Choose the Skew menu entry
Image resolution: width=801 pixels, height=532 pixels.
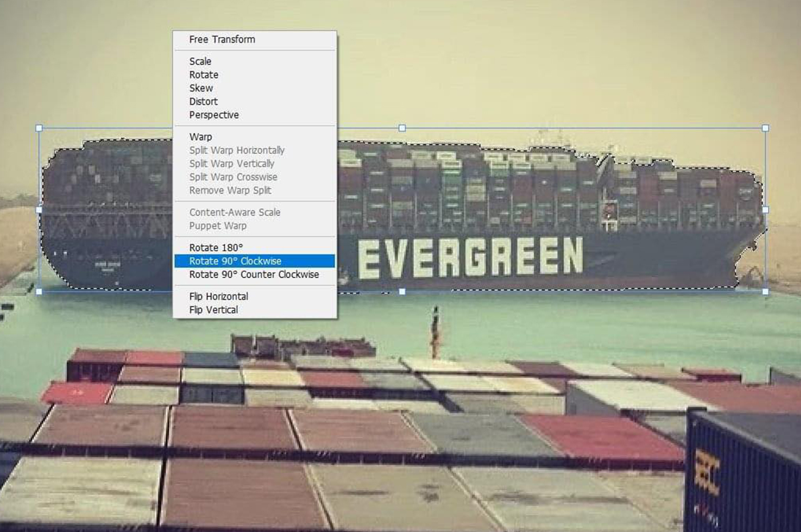(x=201, y=88)
